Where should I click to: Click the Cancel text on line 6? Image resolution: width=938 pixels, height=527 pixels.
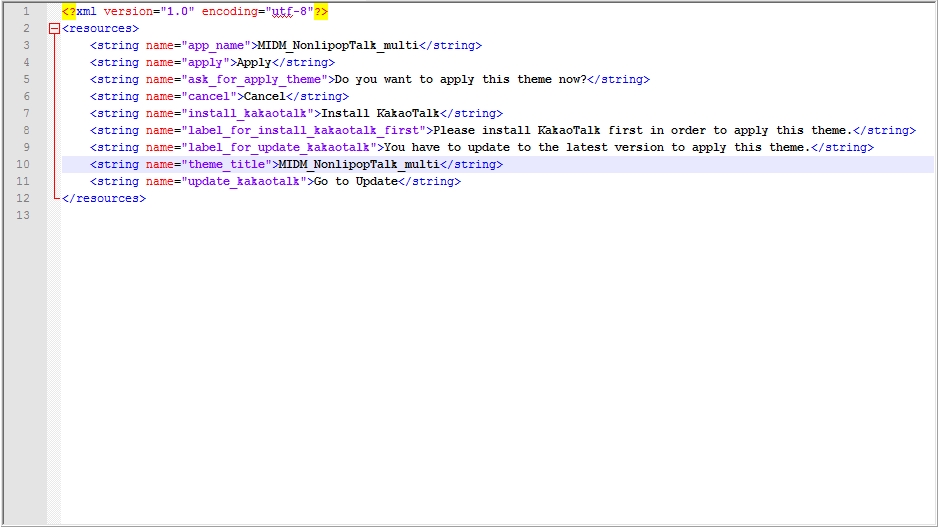pyautogui.click(x=263, y=97)
